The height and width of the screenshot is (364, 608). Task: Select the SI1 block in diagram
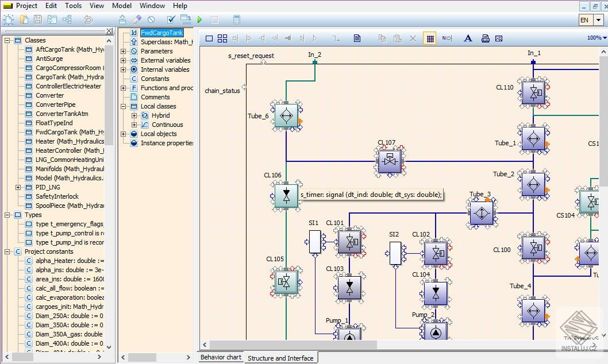(x=315, y=242)
